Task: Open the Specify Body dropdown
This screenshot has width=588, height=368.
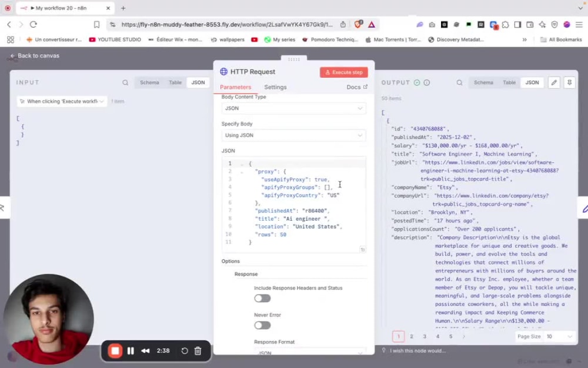Action: [293, 135]
